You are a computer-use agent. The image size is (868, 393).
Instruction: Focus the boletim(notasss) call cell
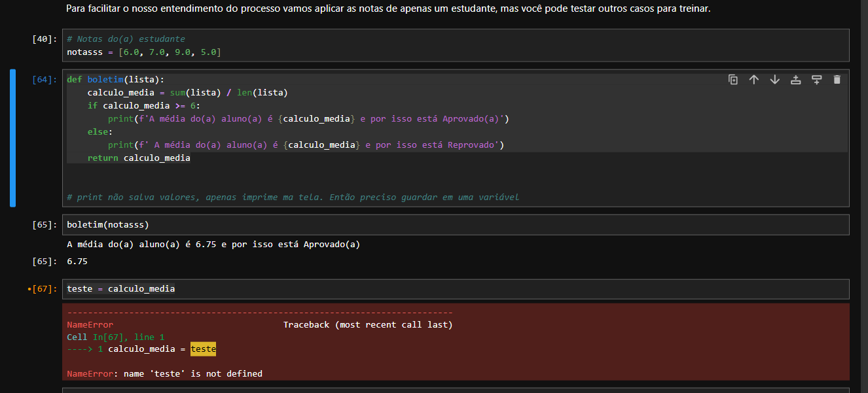click(393, 225)
